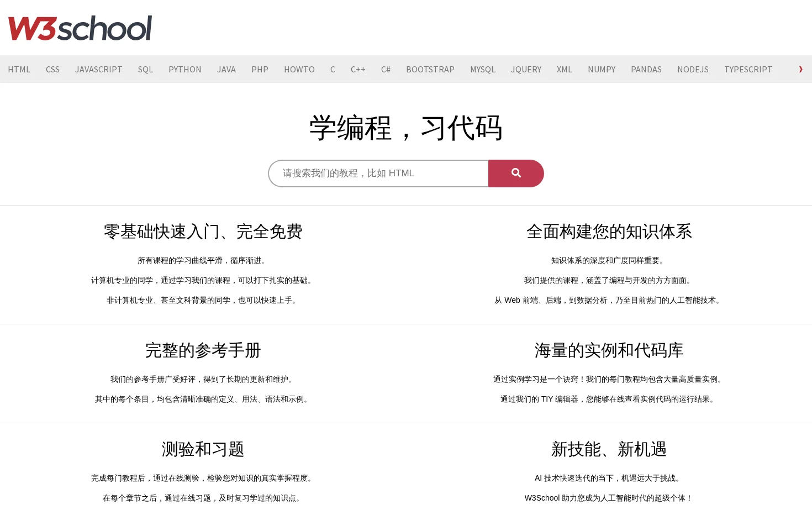The width and height of the screenshot is (812, 510).
Task: Go to JAVASCRIPT in the navbar
Action: (99, 70)
